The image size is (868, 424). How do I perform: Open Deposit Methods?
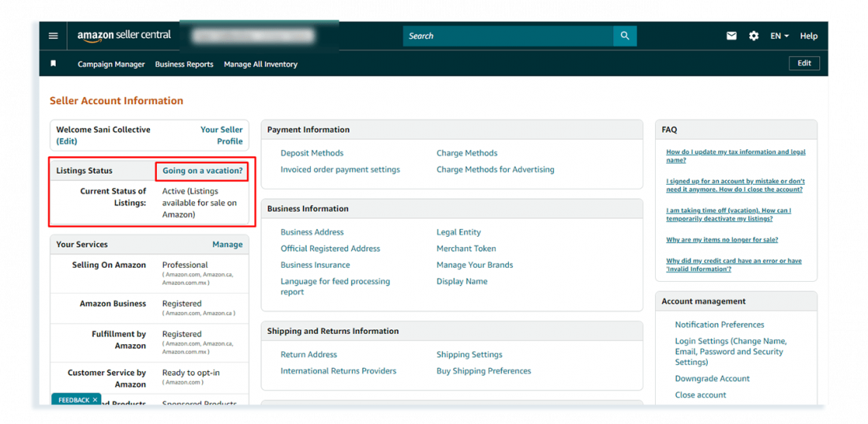[312, 153]
